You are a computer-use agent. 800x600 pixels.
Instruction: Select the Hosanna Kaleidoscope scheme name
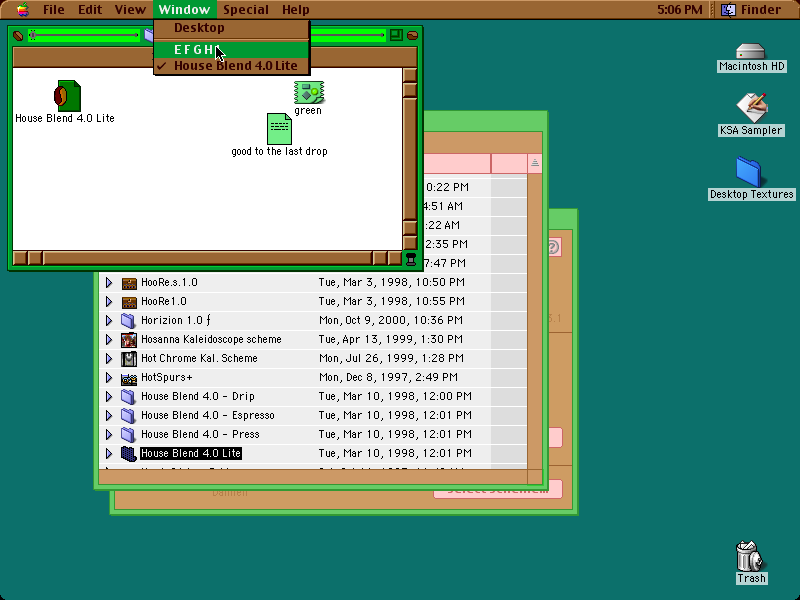211,339
